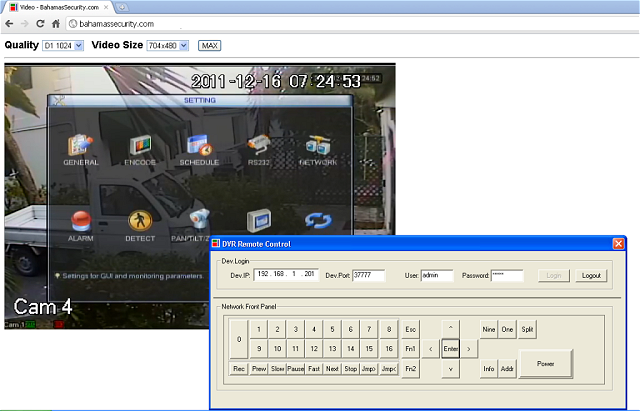Click the left arrow navigation button
The image size is (640, 411).
(x=431, y=349)
